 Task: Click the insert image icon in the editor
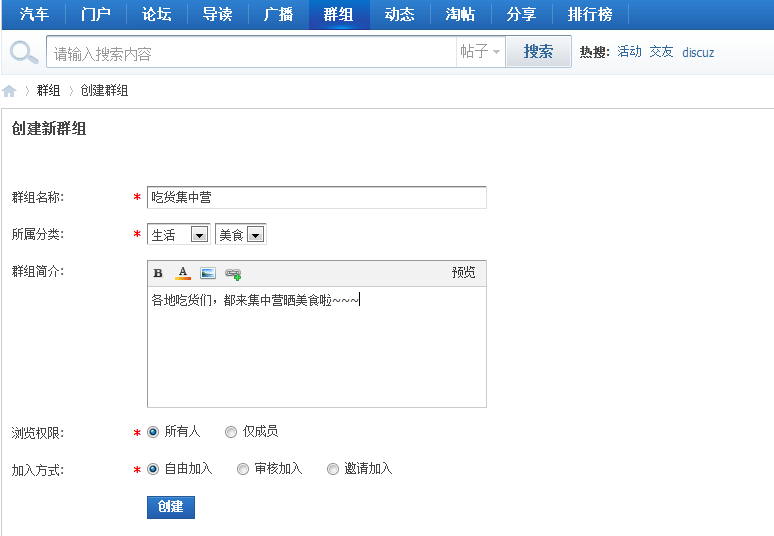pyautogui.click(x=208, y=273)
